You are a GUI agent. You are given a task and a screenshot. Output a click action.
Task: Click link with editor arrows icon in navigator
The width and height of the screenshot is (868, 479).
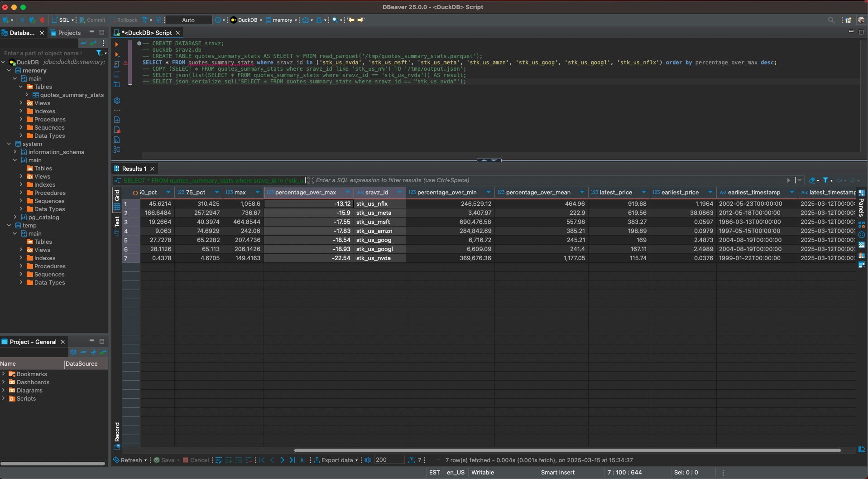pyautogui.click(x=93, y=43)
